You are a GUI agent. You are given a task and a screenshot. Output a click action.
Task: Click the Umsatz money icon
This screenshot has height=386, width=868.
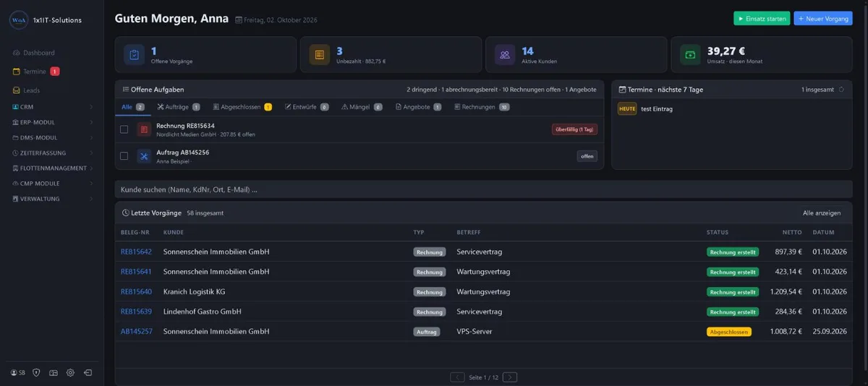690,55
